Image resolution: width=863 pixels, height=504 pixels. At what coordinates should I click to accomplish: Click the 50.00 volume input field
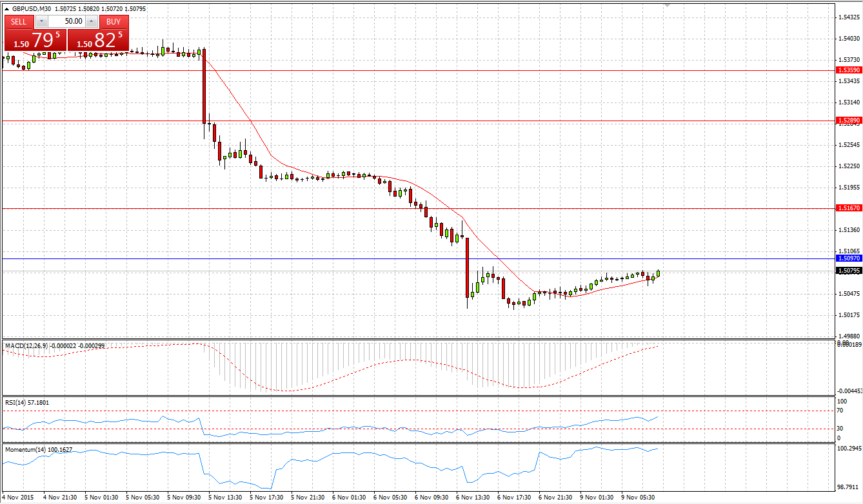click(66, 21)
